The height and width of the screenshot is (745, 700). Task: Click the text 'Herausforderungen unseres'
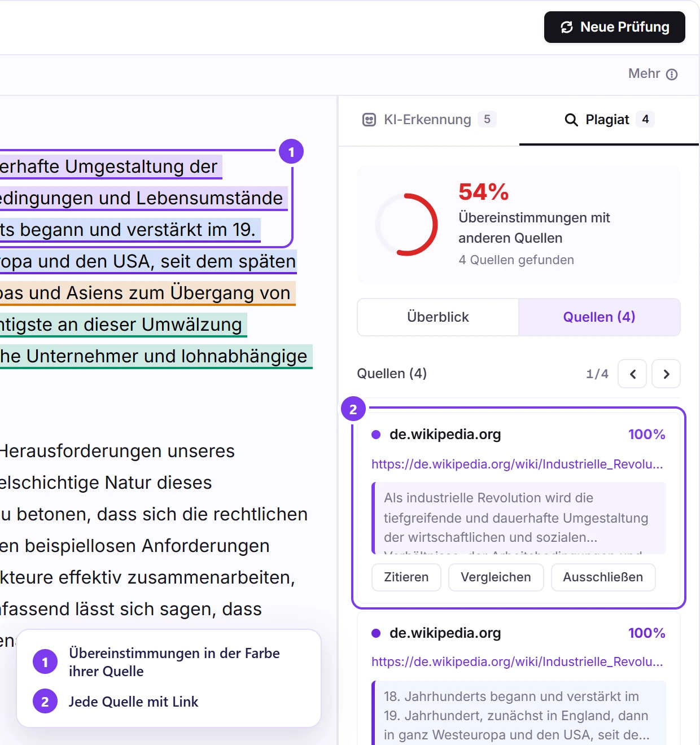point(116,451)
